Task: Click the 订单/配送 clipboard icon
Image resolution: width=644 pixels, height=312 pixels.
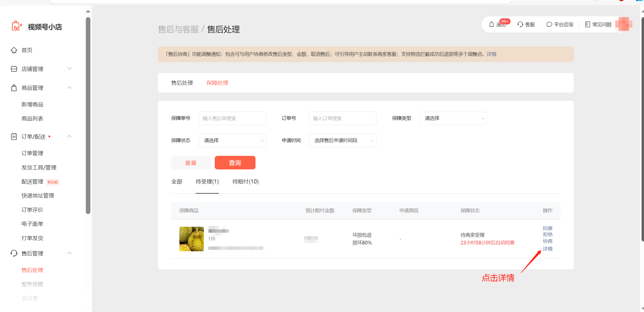Action: click(x=14, y=137)
